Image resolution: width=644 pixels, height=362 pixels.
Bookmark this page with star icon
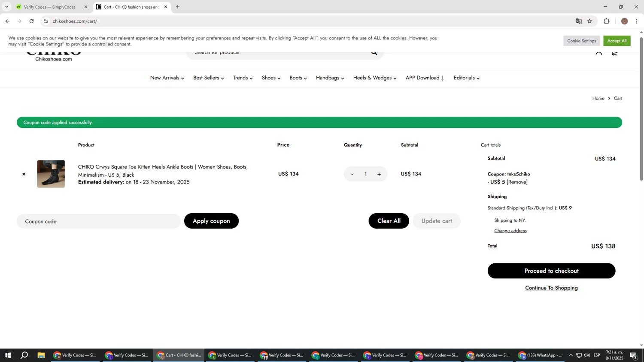590,21
